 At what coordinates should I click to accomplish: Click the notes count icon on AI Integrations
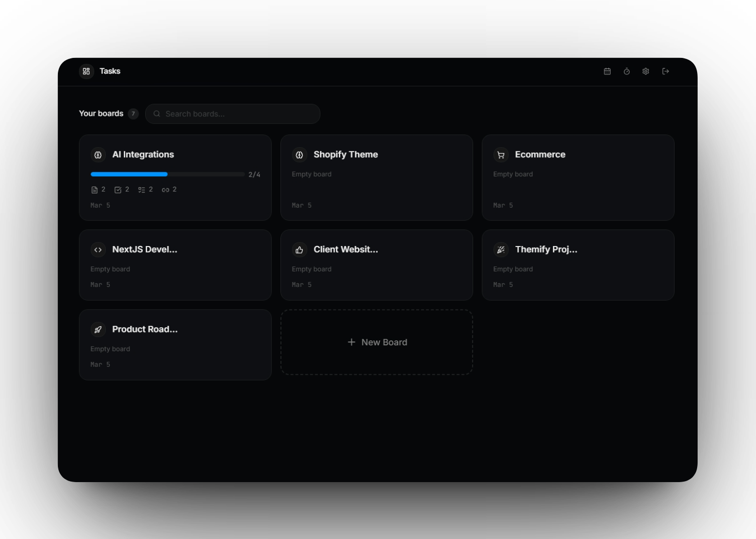(x=94, y=190)
